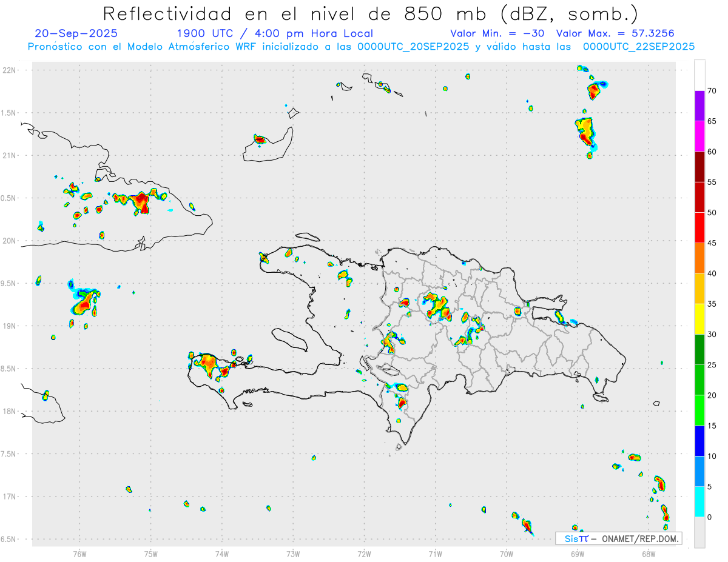Screen dimensions: 728x562
Task: Click the dark blue 10–15 dBZ segment
Action: pos(699,441)
